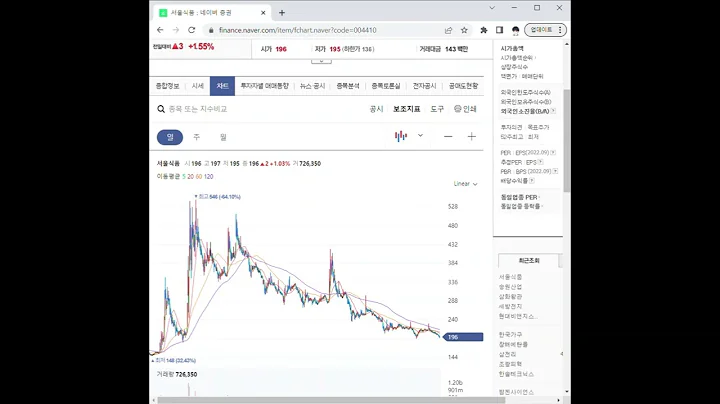Click the browser forward arrow

coord(175,30)
